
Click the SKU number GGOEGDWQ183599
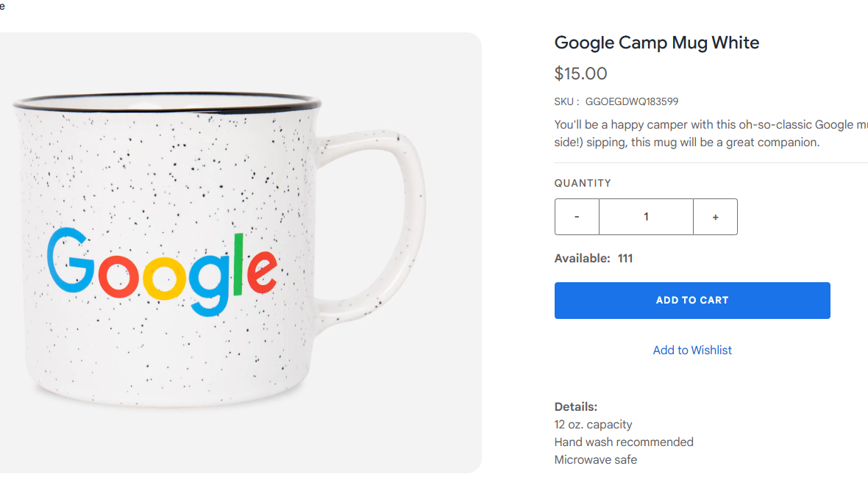pyautogui.click(x=631, y=102)
